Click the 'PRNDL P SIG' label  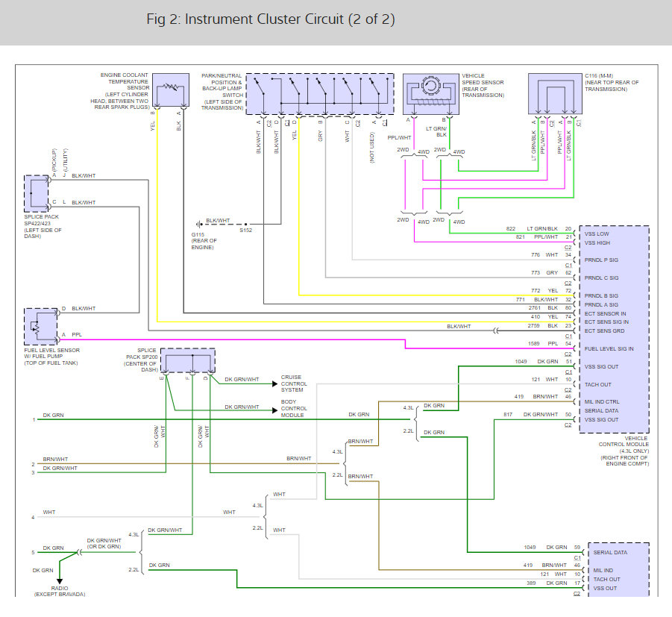[601, 260]
